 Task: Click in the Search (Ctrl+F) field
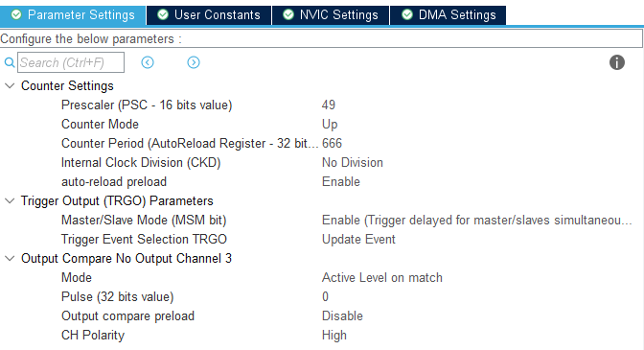71,62
